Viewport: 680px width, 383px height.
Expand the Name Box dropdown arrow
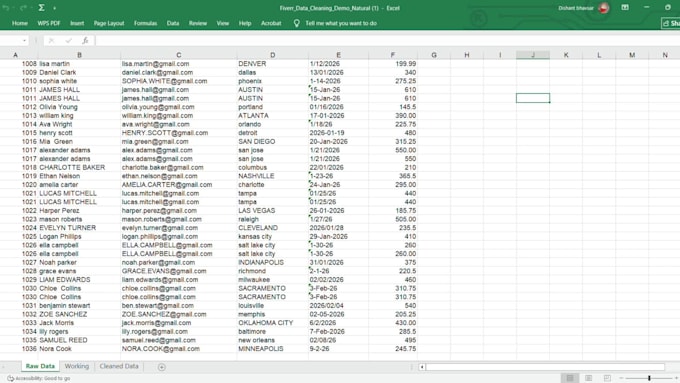(24, 41)
